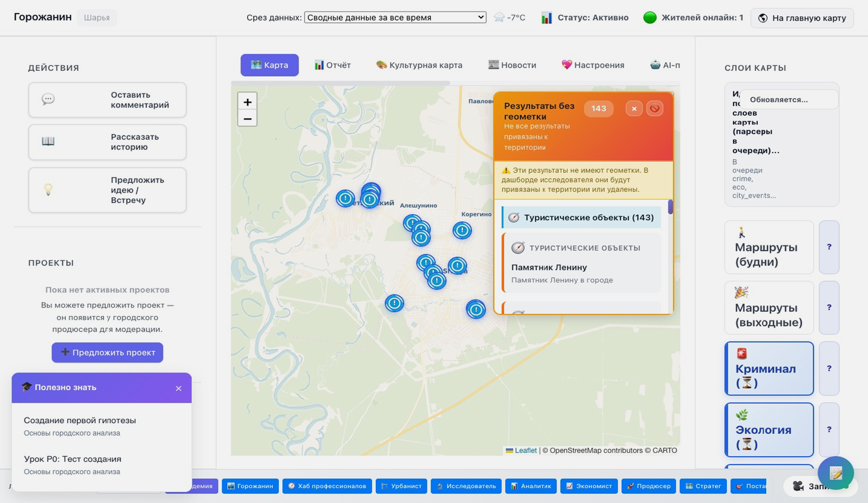868x503 pixels.
Task: Open the Срез данных dropdown
Action: [395, 17]
